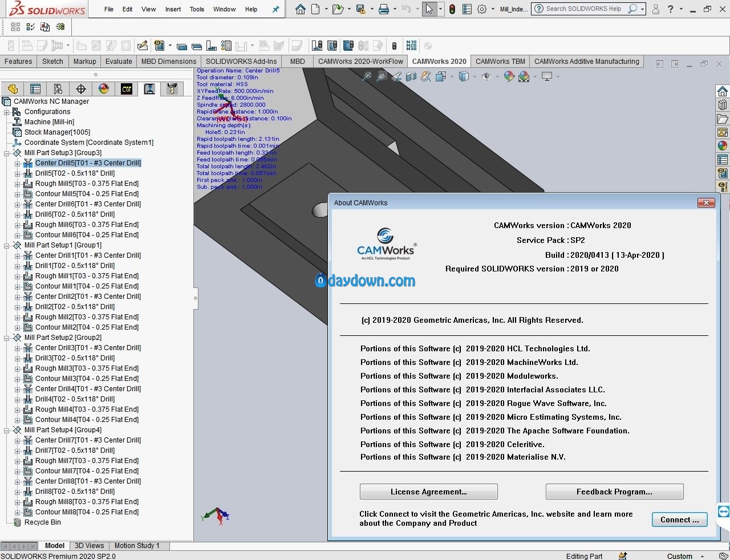Screen dimensions: 730x560
Task: Toggle the menu bar pin icon
Action: pyautogui.click(x=276, y=9)
